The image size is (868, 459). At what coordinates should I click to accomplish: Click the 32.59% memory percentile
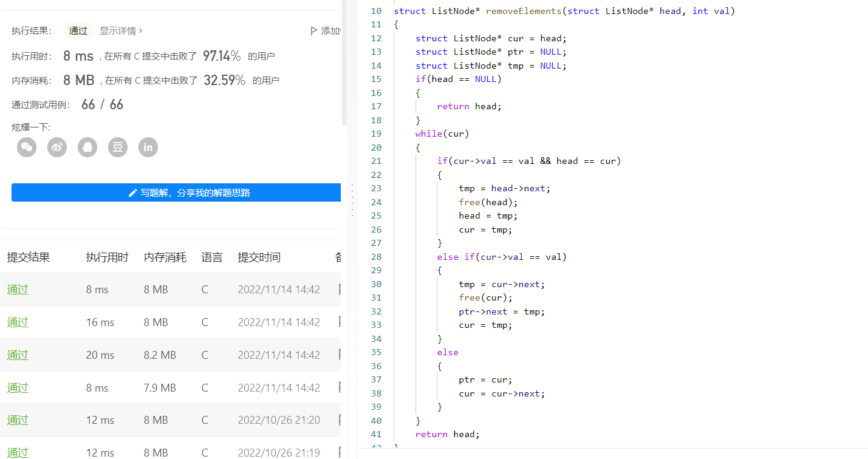click(x=225, y=80)
